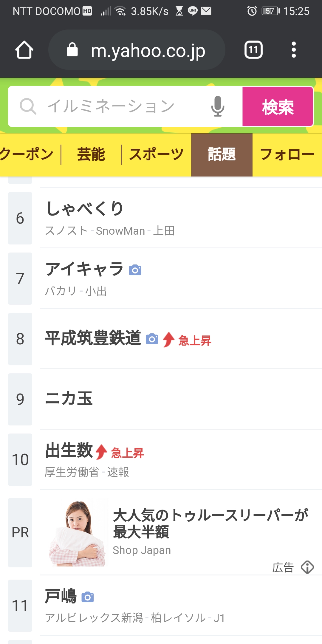Open the ニカ玉 trending topic
Screen dimensions: 322x644
click(x=69, y=399)
